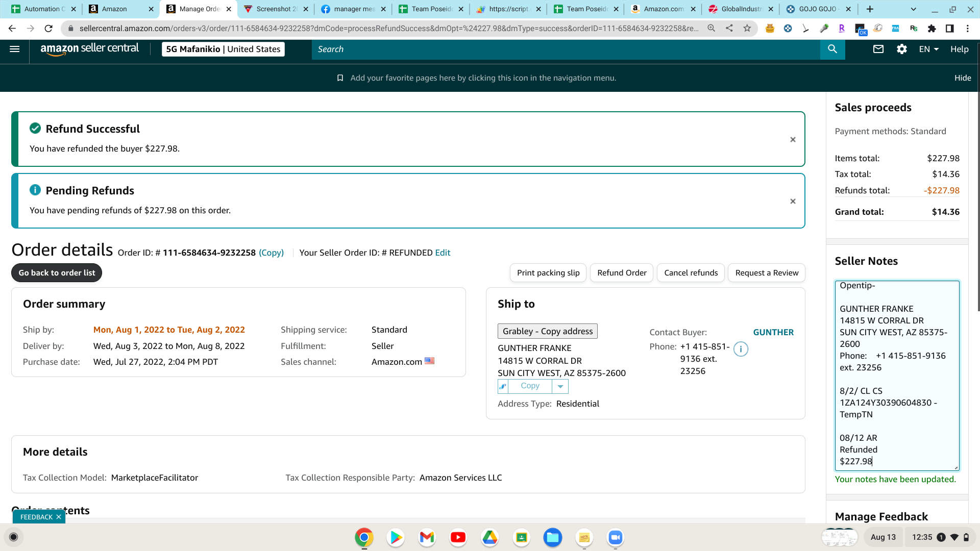Reload the browser page
This screenshot has height=551, width=980.
coord(48,29)
